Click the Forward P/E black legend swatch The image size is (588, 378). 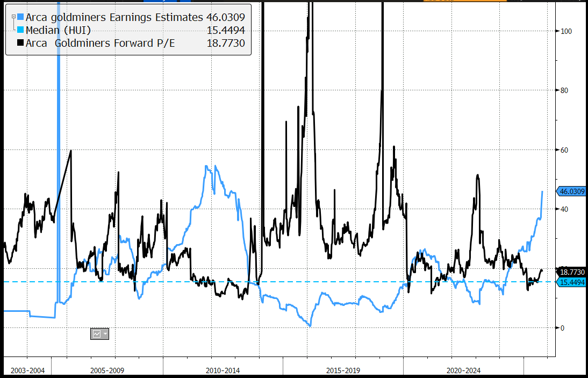(21, 44)
